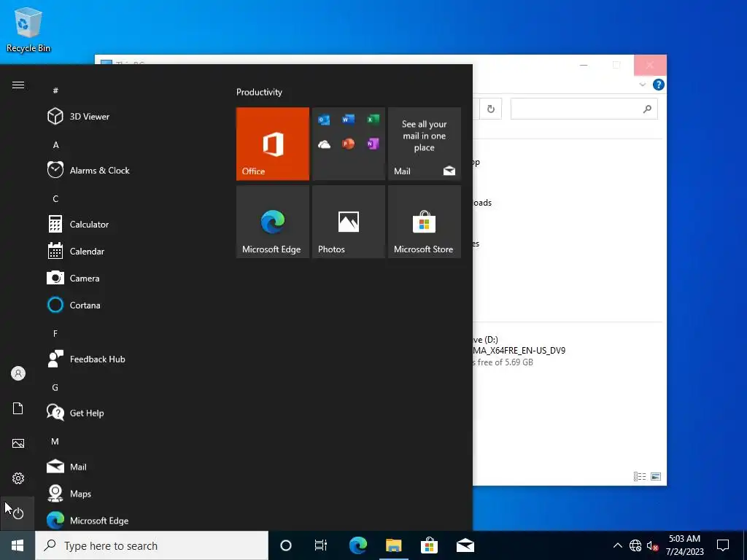Image resolution: width=747 pixels, height=560 pixels.
Task: Open the Microsoft Store tile
Action: pyautogui.click(x=425, y=222)
